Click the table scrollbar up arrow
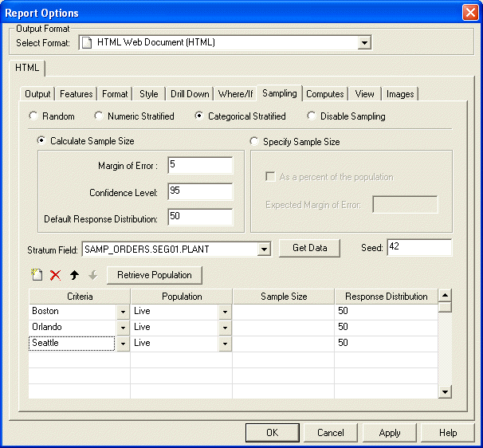The image size is (483, 448). click(445, 295)
